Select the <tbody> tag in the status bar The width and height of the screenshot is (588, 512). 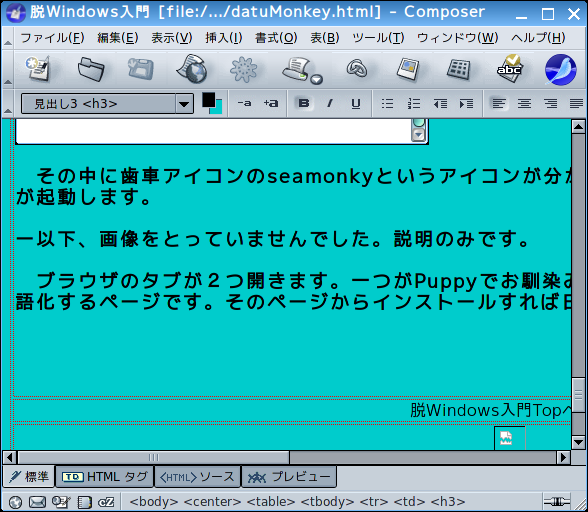click(327, 501)
